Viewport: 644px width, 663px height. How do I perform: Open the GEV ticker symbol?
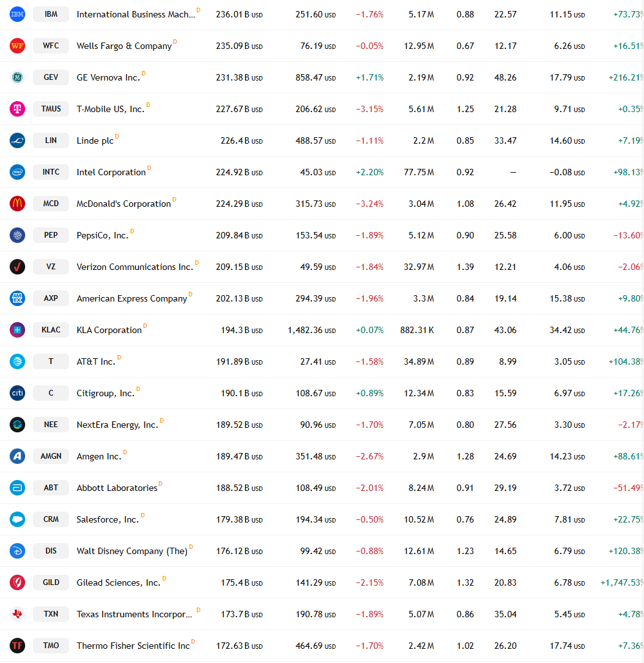pos(51,77)
